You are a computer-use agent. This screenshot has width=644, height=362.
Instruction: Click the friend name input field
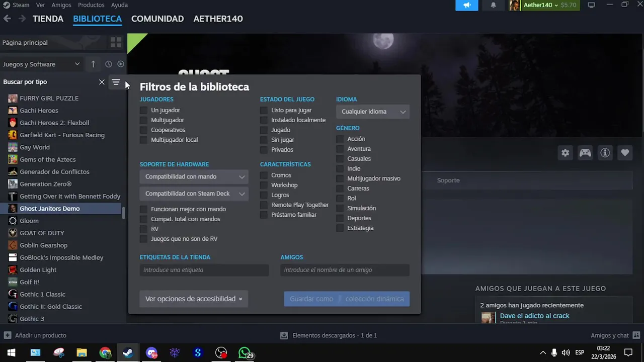click(x=345, y=270)
